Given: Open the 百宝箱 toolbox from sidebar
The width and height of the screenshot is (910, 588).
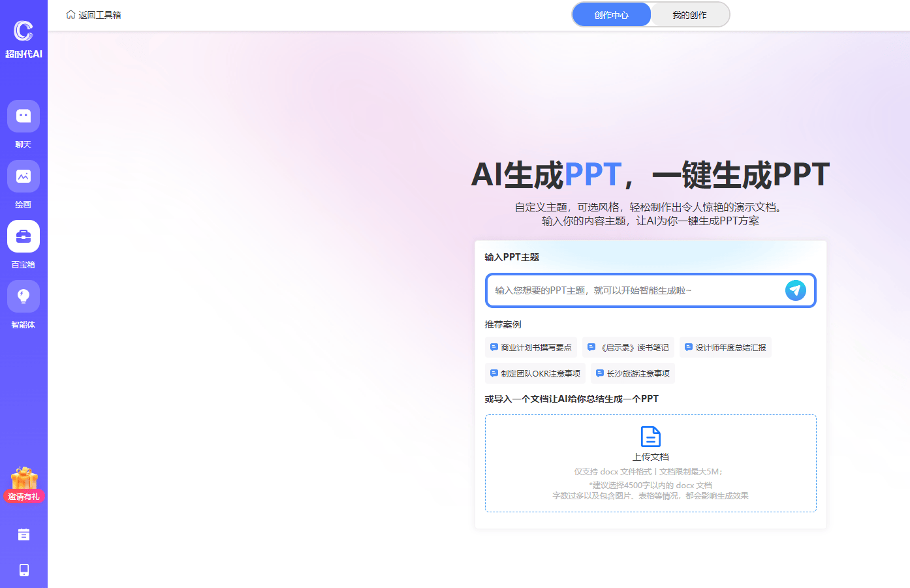Looking at the screenshot, I should tap(23, 236).
